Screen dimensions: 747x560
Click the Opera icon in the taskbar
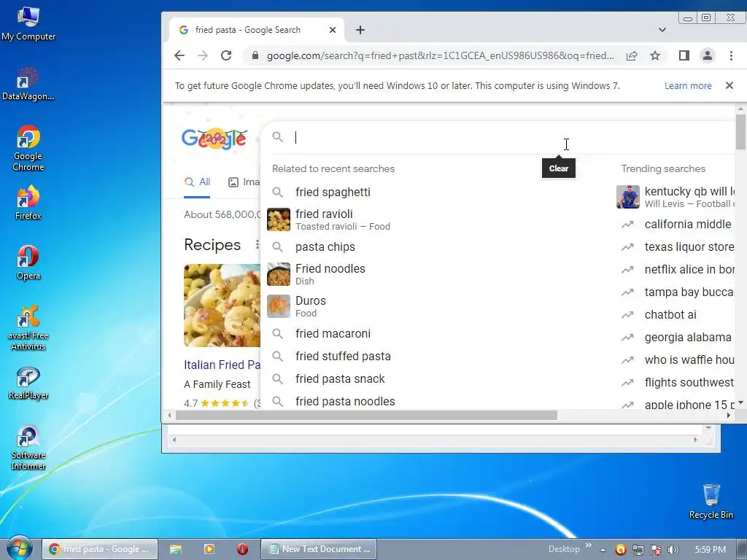242,549
